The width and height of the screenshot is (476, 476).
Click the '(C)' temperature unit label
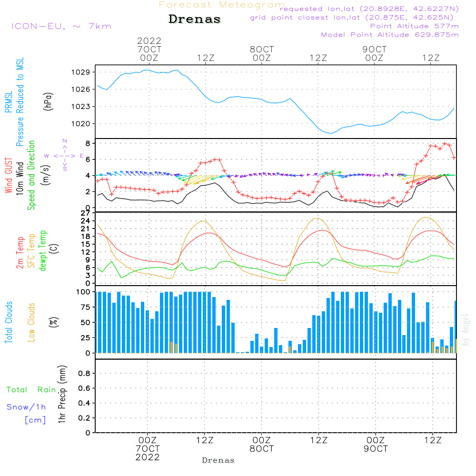pos(54,249)
